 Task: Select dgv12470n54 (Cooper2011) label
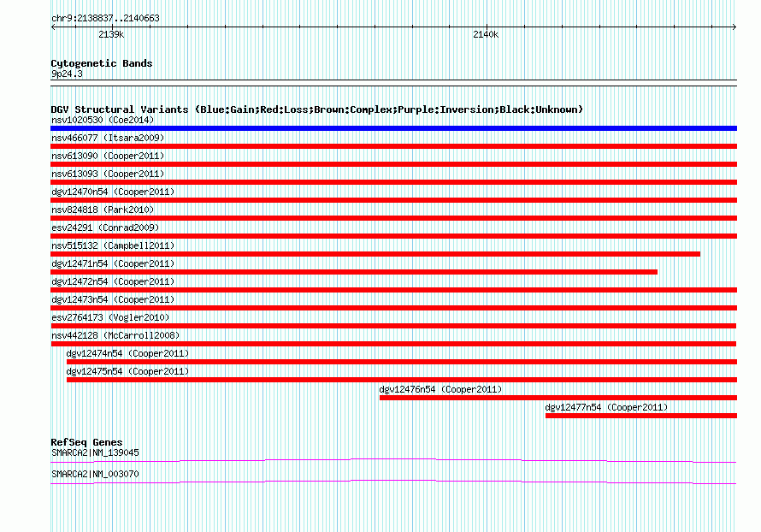click(113, 192)
